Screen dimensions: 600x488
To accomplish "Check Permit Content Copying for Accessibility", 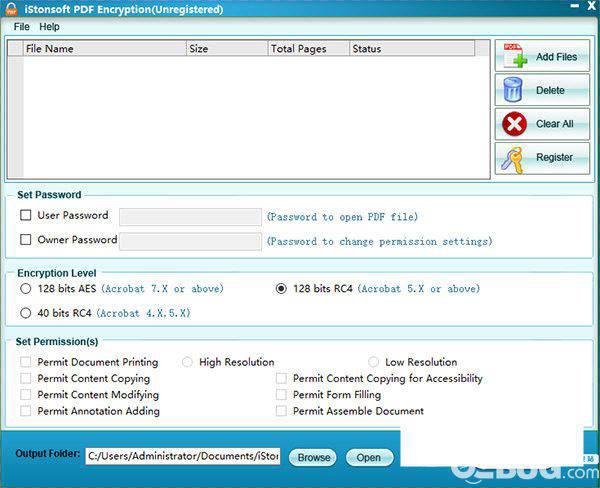I will coord(281,379).
